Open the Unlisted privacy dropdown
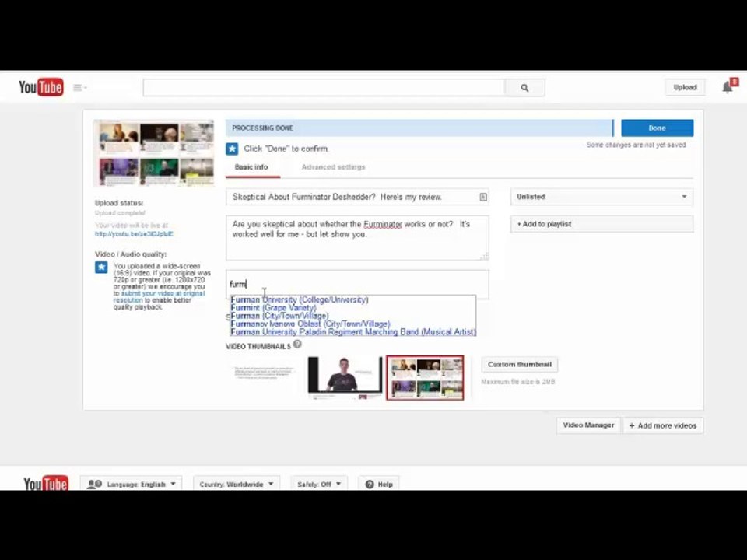 [601, 197]
